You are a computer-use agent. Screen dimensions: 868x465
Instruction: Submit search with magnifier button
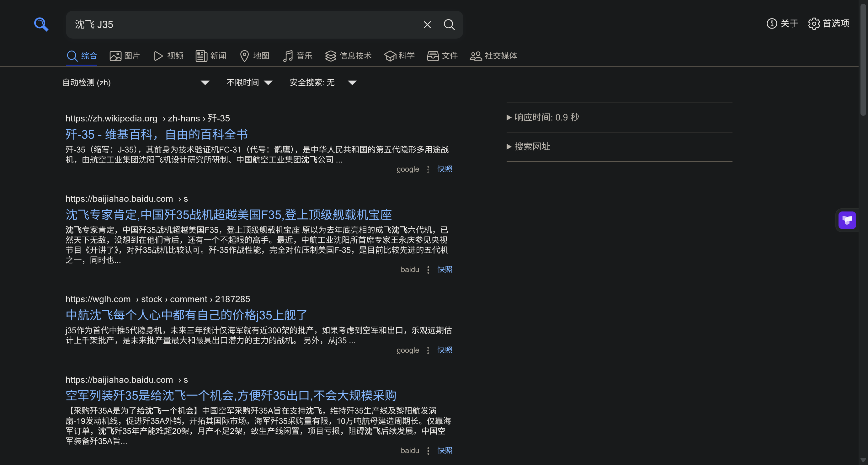[x=449, y=24]
